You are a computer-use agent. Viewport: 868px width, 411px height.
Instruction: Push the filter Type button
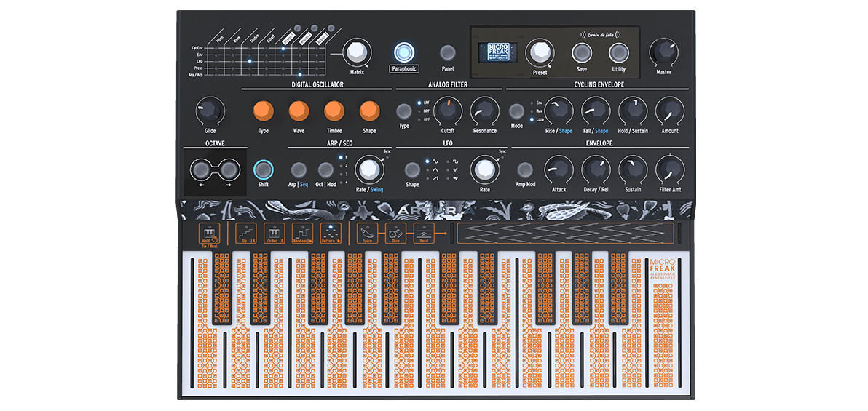tap(403, 111)
